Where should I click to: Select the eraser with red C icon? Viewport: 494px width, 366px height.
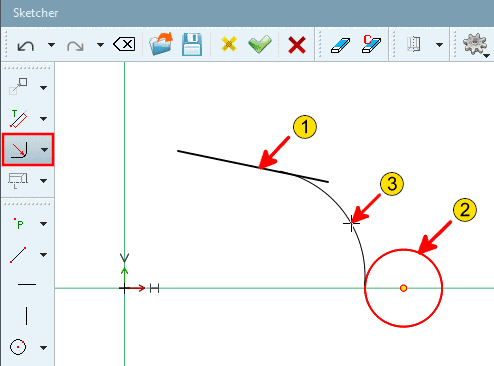(371, 44)
